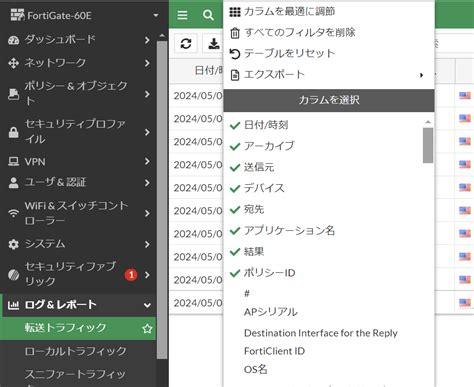Expand the セキュリティプロファイル chevron
The image size is (474, 387).
(147, 132)
